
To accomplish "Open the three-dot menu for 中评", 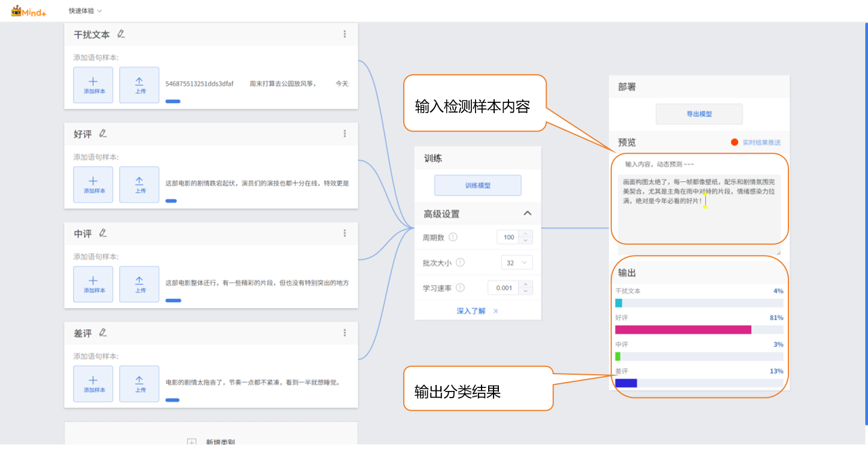I will (345, 233).
